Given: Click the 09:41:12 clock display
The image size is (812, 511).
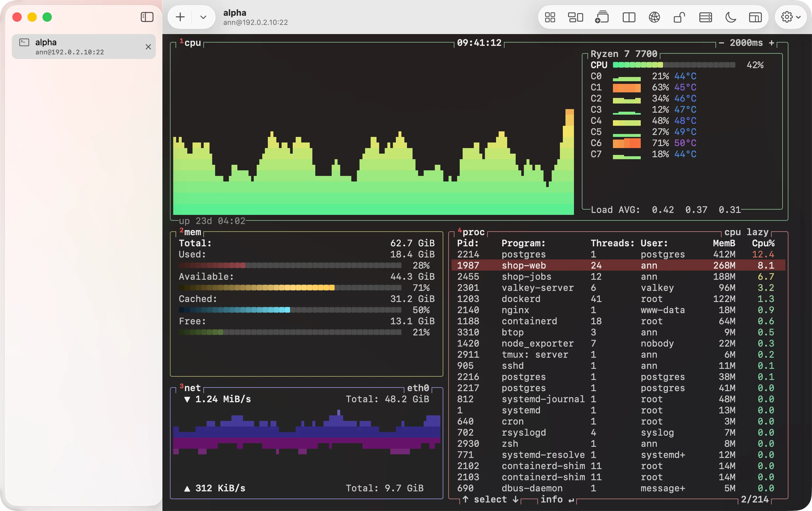Looking at the screenshot, I should click(x=479, y=43).
